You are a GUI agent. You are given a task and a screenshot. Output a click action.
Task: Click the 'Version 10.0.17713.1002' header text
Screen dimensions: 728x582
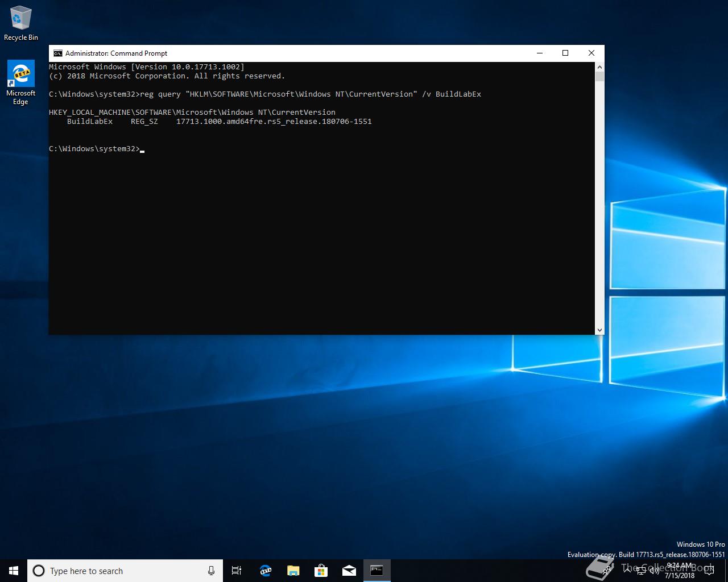point(188,67)
